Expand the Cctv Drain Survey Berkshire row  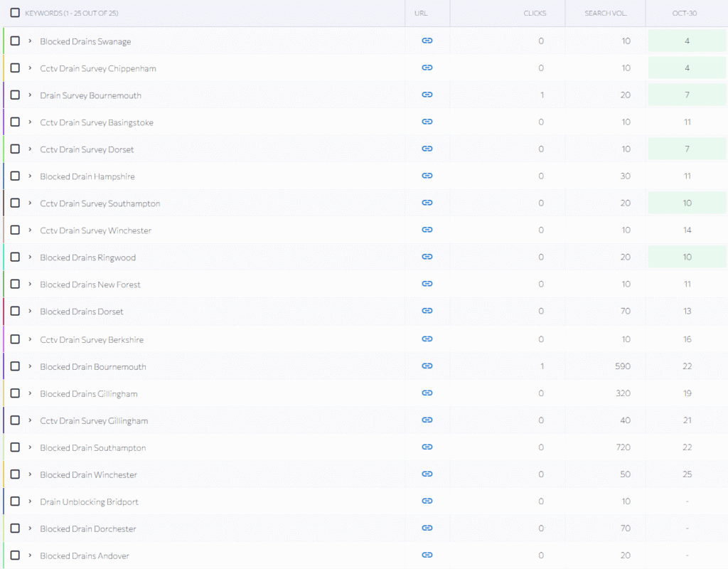[30, 339]
